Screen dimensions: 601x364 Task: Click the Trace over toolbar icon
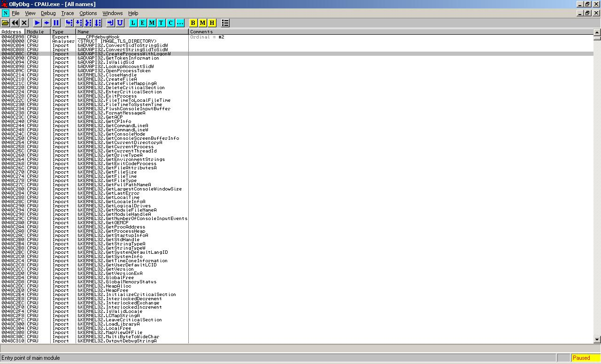point(98,23)
